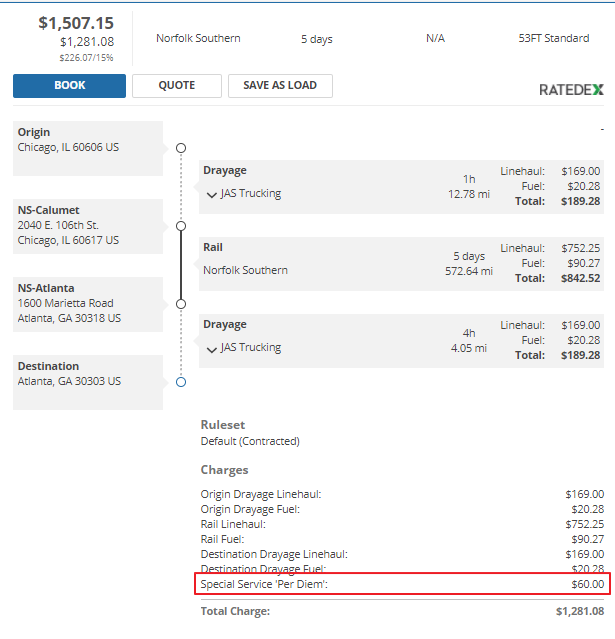Click the QUOTE button
The height and width of the screenshot is (639, 615).
177,86
